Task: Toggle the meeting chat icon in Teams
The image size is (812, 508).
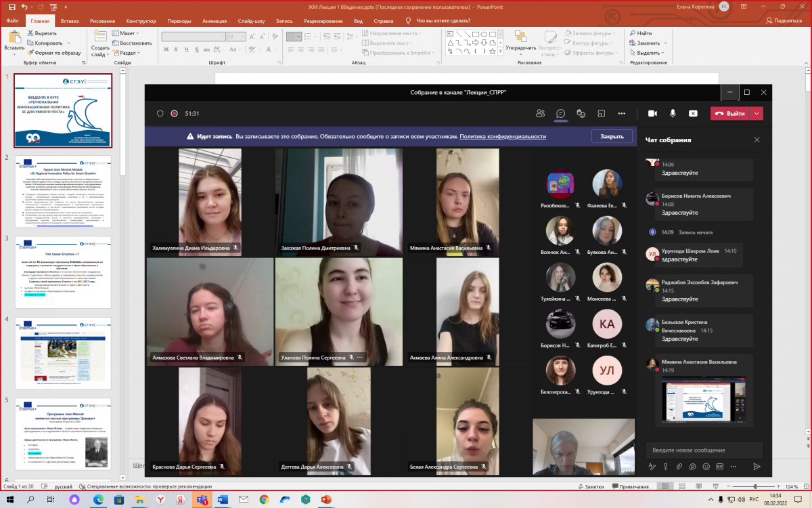Action: (560, 113)
